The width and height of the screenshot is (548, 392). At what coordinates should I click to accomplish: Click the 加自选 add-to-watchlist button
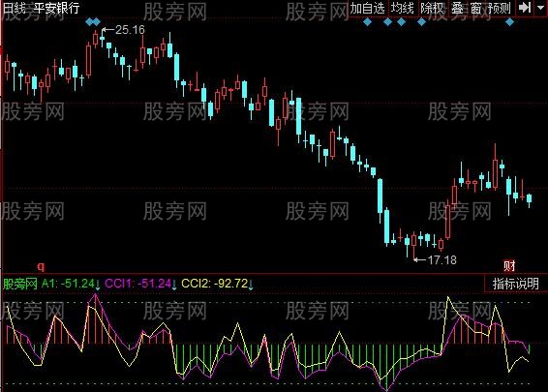(368, 8)
